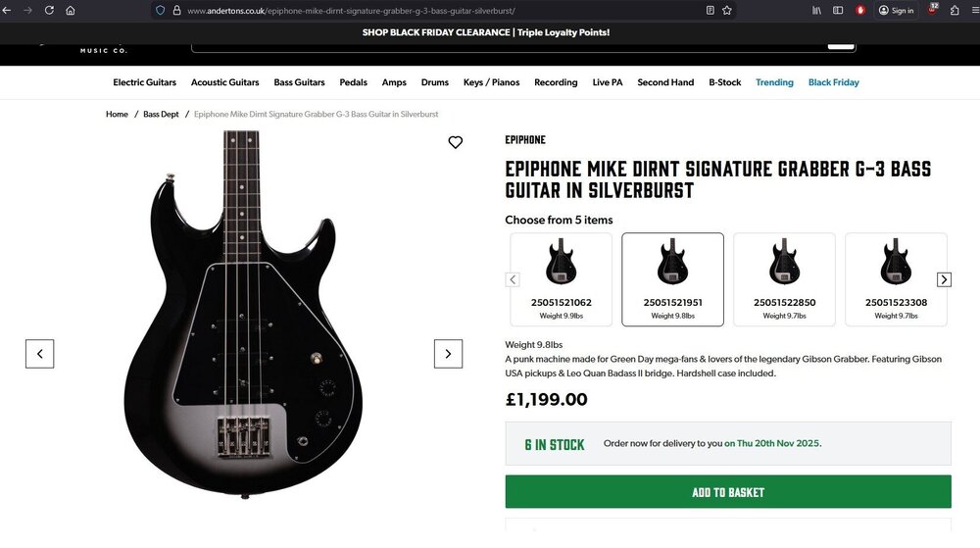Reload the page with the refresh icon
This screenshot has width=980, height=548.
(x=49, y=10)
